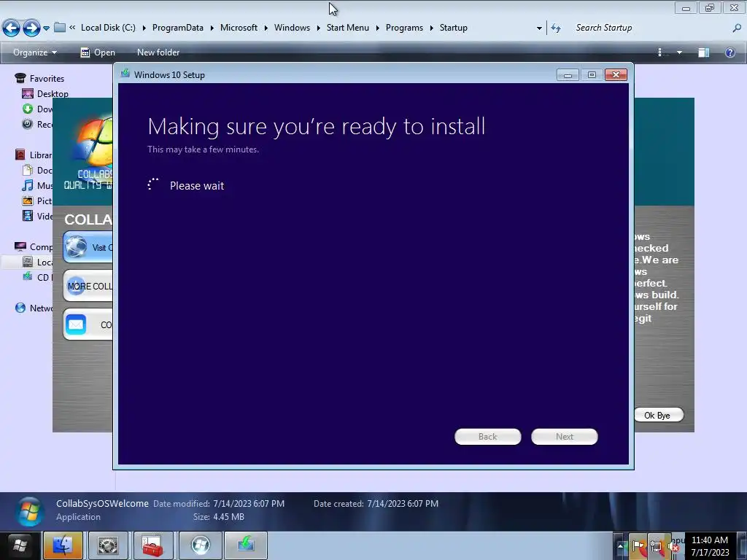
Task: Click date modified value 7/14/2023 6:07 PM
Action: click(x=249, y=503)
